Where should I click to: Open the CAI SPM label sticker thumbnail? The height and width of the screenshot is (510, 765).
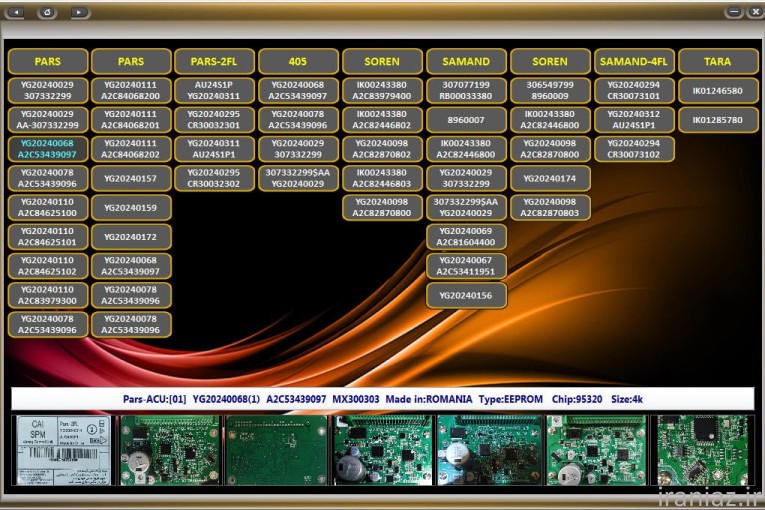[x=63, y=450]
